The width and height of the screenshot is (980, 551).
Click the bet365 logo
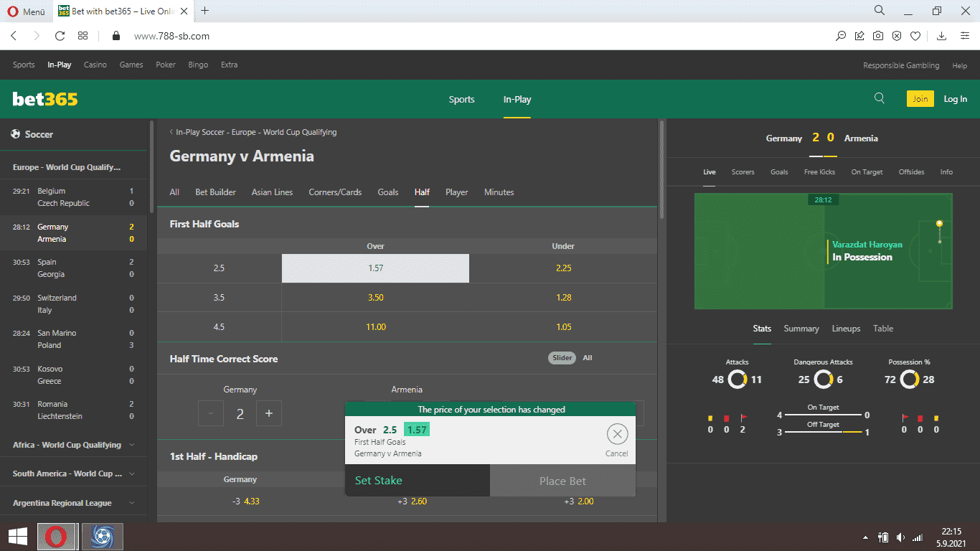45,99
